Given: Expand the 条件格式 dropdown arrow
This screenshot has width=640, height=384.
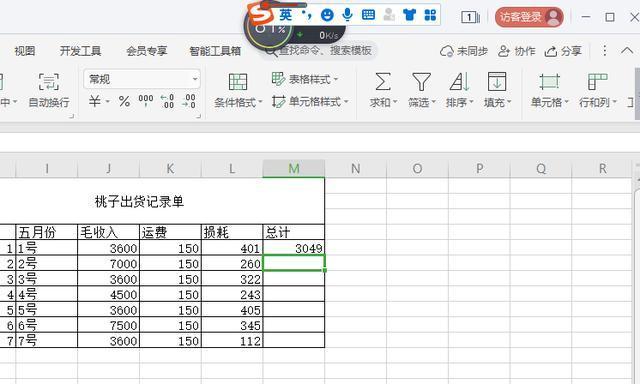Looking at the screenshot, I should point(260,102).
